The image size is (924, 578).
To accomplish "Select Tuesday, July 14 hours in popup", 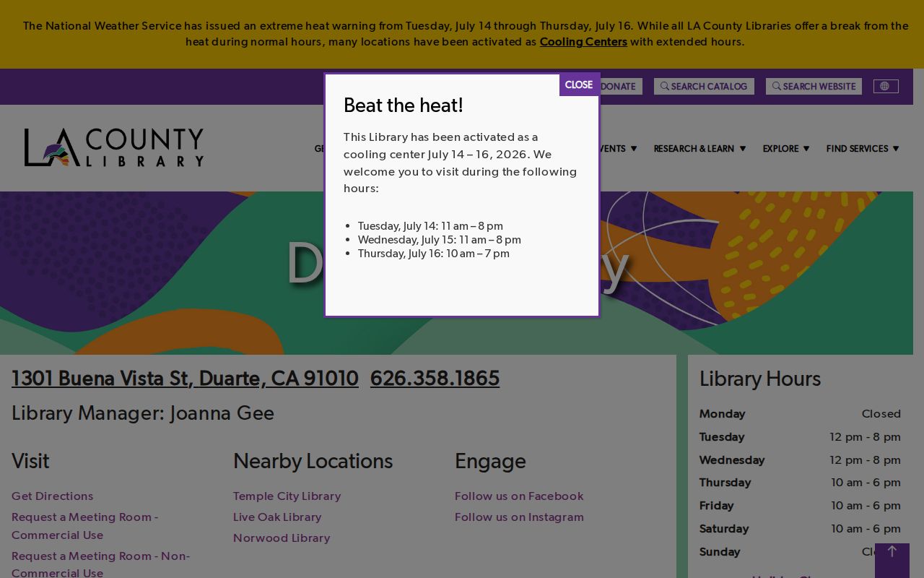I will pyautogui.click(x=430, y=225).
